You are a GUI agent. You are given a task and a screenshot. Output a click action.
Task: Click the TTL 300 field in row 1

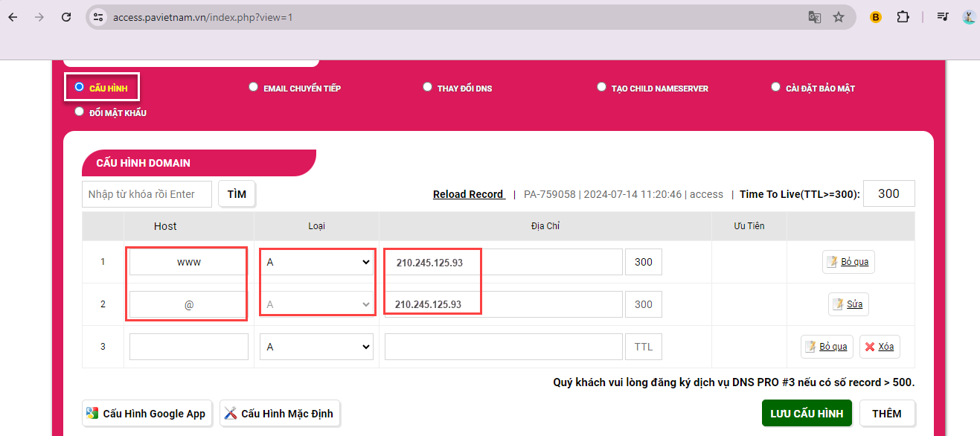(644, 262)
